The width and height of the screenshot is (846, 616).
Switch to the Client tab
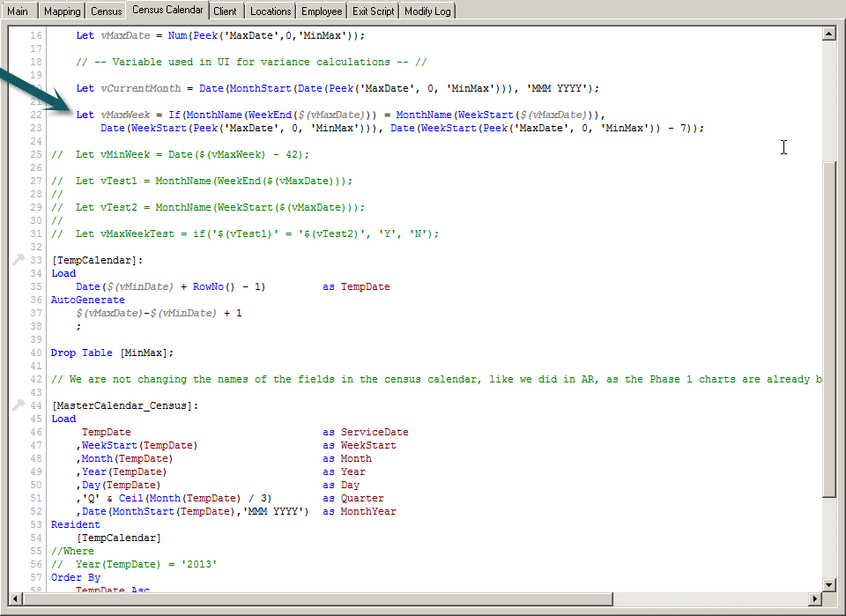pyautogui.click(x=226, y=11)
